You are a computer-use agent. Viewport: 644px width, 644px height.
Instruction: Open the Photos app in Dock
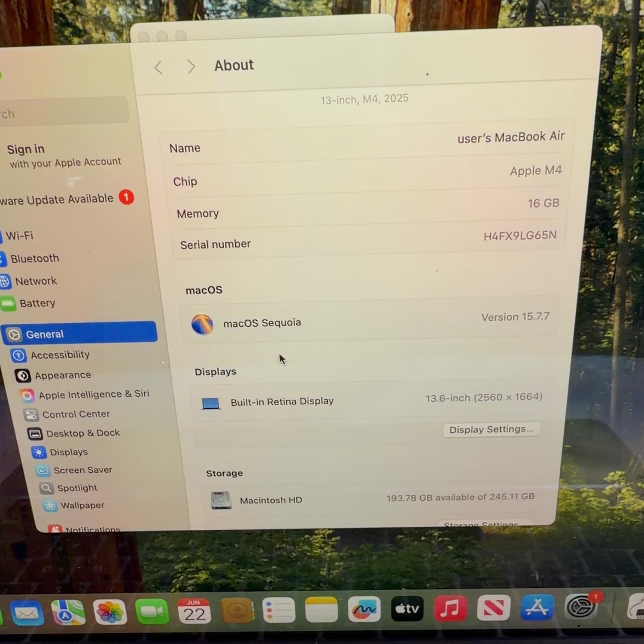coord(110,612)
